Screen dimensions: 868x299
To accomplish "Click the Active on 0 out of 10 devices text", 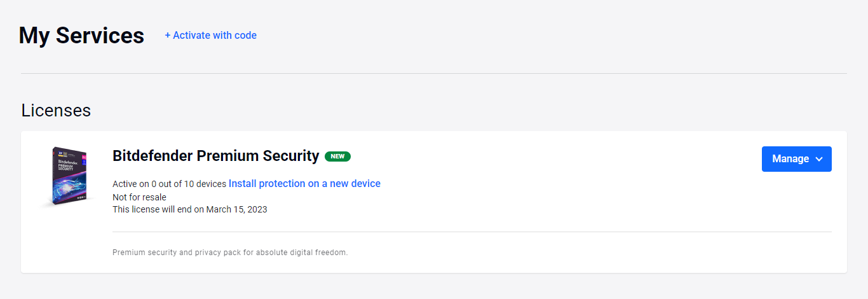I will (x=169, y=184).
